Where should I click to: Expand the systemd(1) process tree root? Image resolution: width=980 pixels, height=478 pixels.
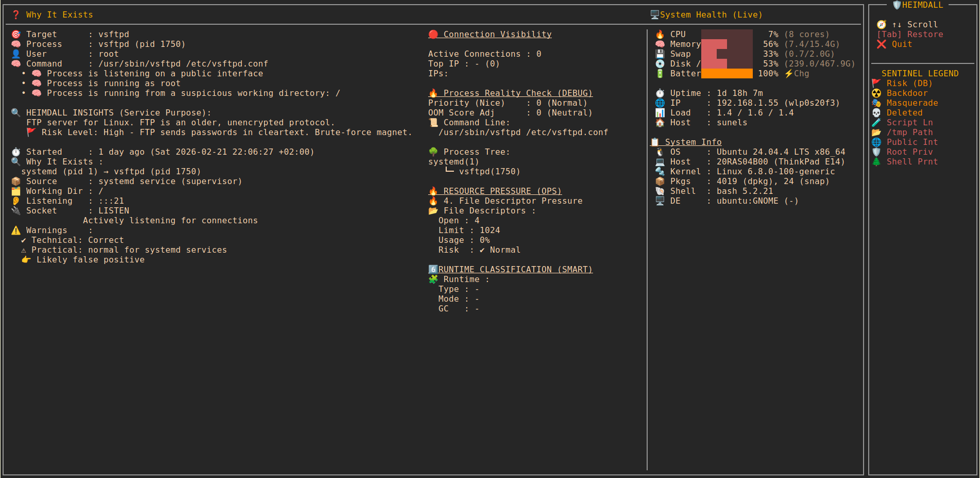(453, 162)
